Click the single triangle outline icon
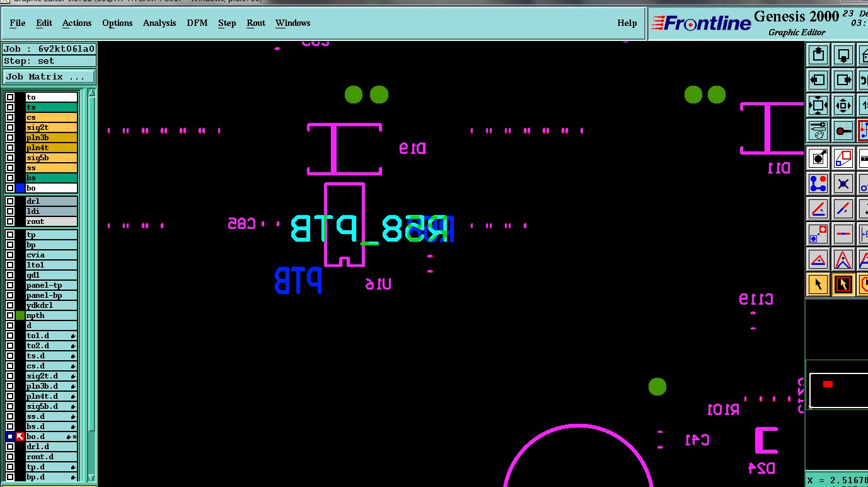Image resolution: width=868 pixels, height=487 pixels. click(818, 259)
